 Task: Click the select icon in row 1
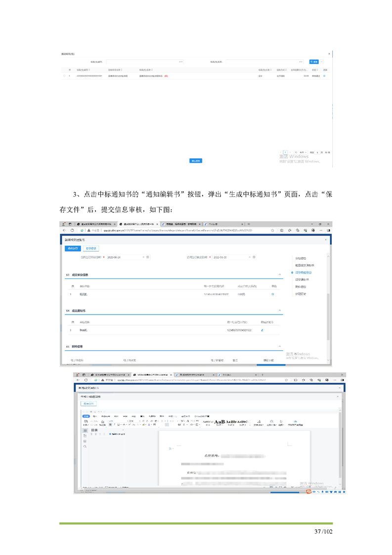[324, 76]
